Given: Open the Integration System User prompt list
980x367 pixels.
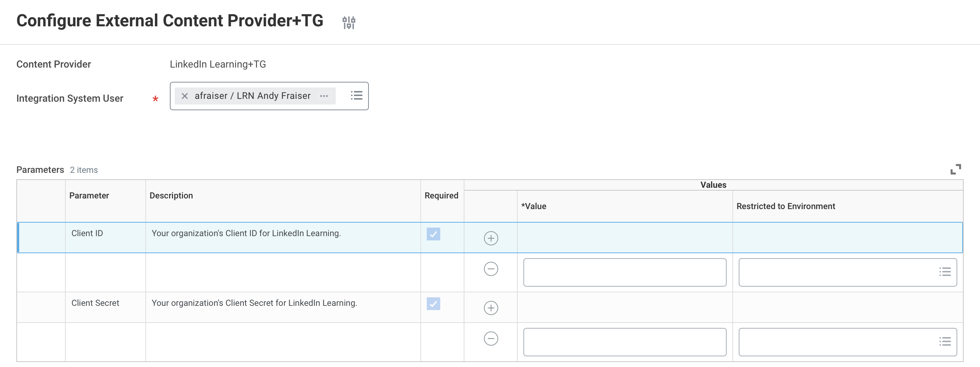Looking at the screenshot, I should pyautogui.click(x=357, y=96).
